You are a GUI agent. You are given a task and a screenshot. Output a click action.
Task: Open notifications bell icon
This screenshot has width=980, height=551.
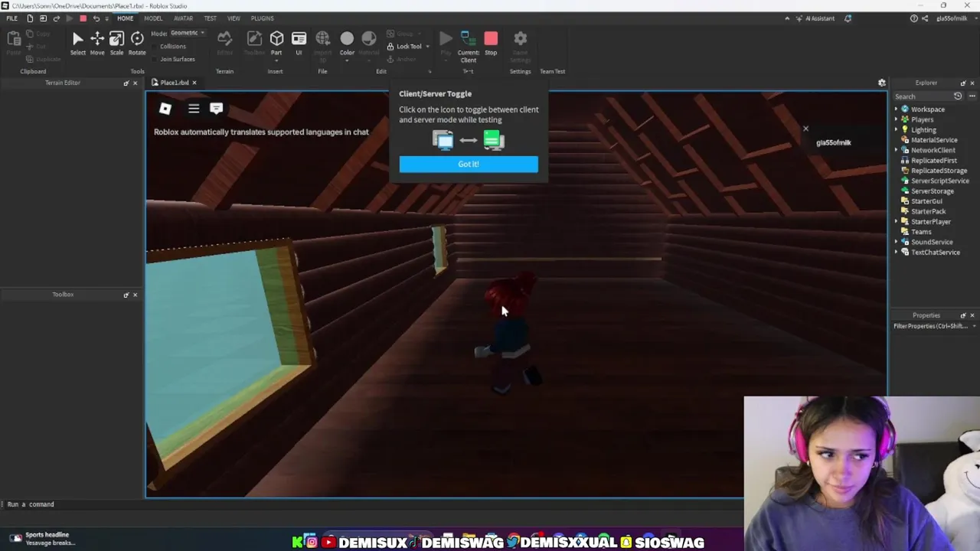click(848, 18)
